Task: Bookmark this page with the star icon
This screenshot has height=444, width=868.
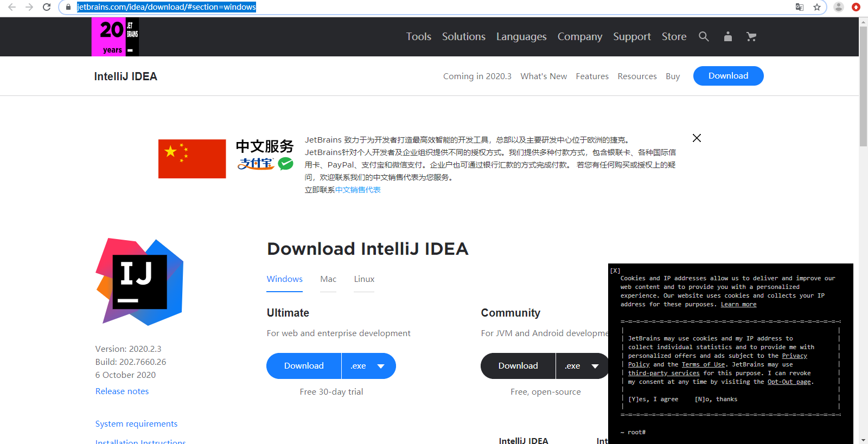Action: (x=817, y=7)
